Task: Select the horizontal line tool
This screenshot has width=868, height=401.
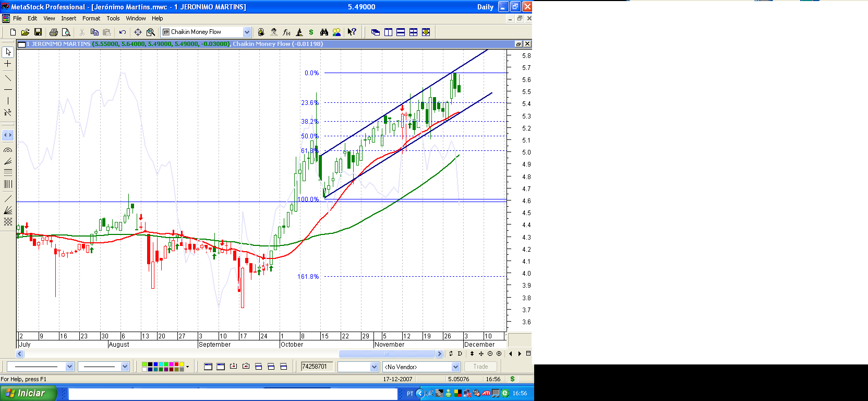Action: [x=8, y=90]
